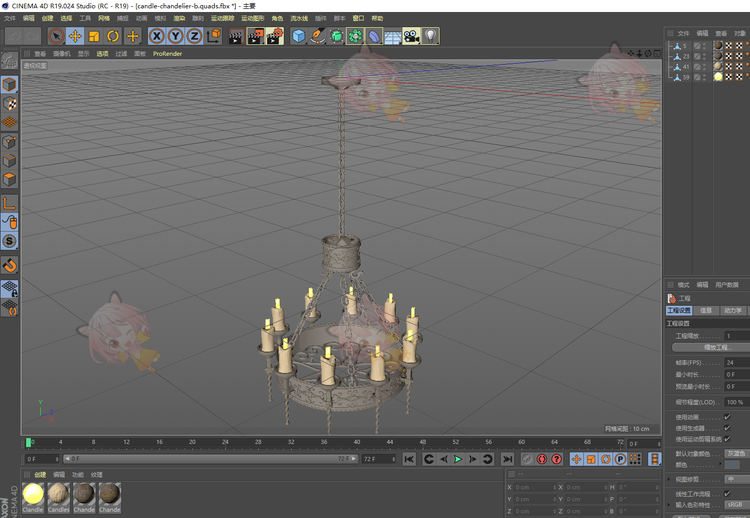Screen dimensions: 750x518
Task: Open the 创建 menu in menu bar
Action: pyautogui.click(x=47, y=18)
